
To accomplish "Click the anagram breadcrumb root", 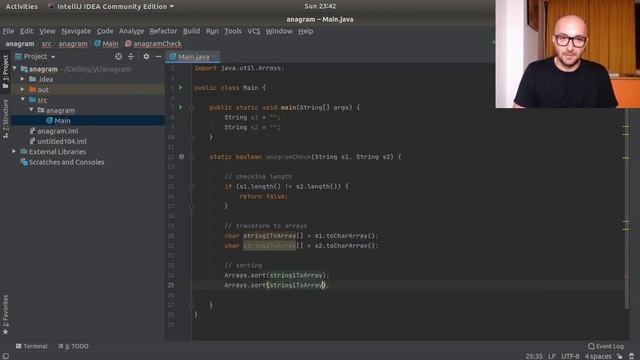I will point(20,44).
